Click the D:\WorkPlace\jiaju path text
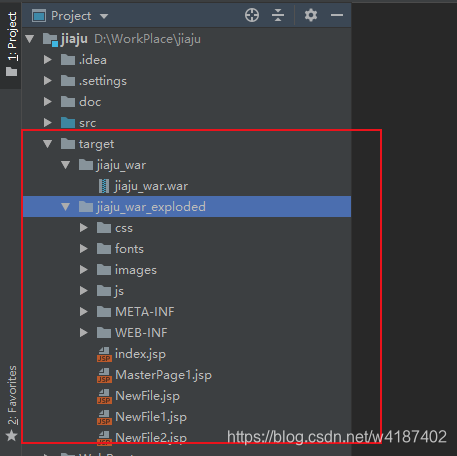Image resolution: width=457 pixels, height=456 pixels. tap(148, 39)
